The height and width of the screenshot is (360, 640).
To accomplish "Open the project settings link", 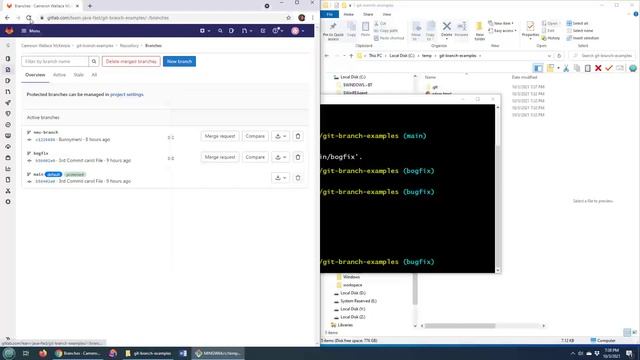I will click(127, 95).
